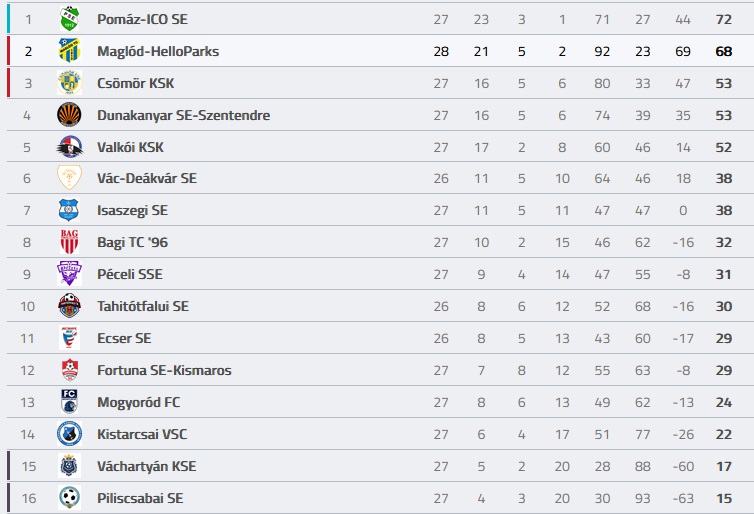Viewport: 754px width, 514px height.
Task: Click the Pomáz-ICO SE team crest
Action: [x=69, y=19]
